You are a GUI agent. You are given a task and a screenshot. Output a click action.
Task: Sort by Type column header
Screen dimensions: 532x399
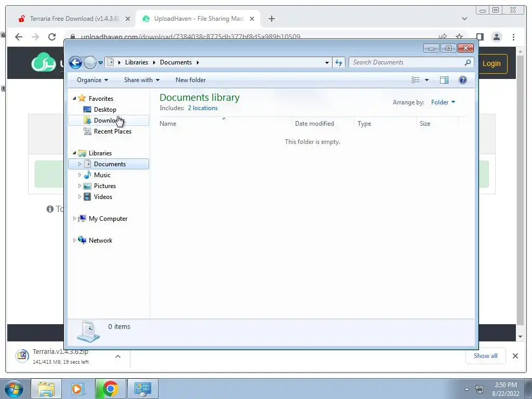(385, 124)
